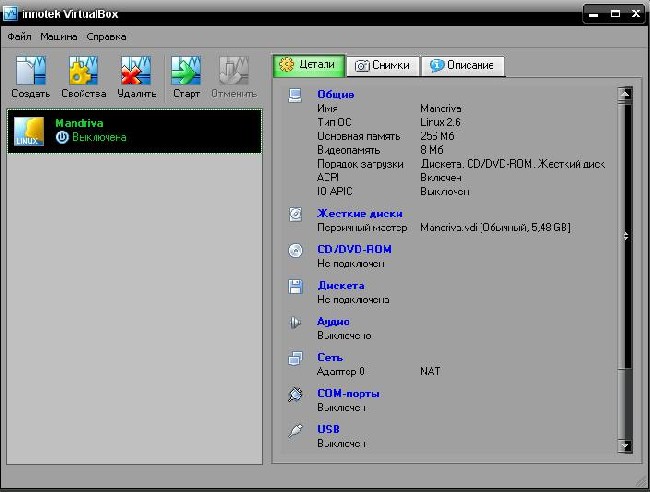Open the Машина menu

pyautogui.click(x=59, y=37)
